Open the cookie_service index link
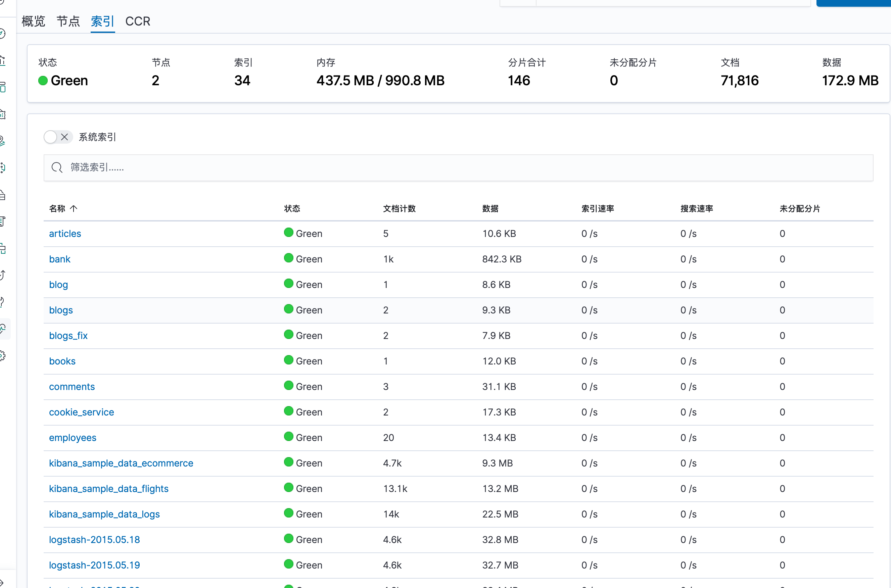 (81, 412)
